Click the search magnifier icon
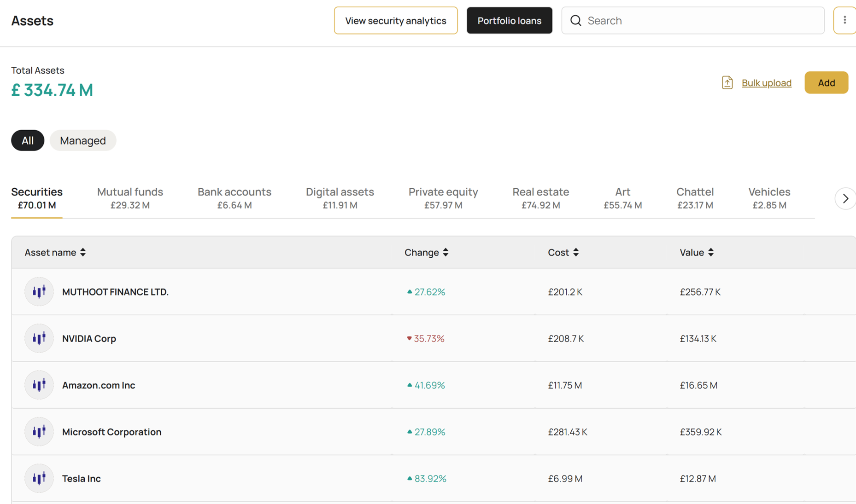 [x=576, y=21]
